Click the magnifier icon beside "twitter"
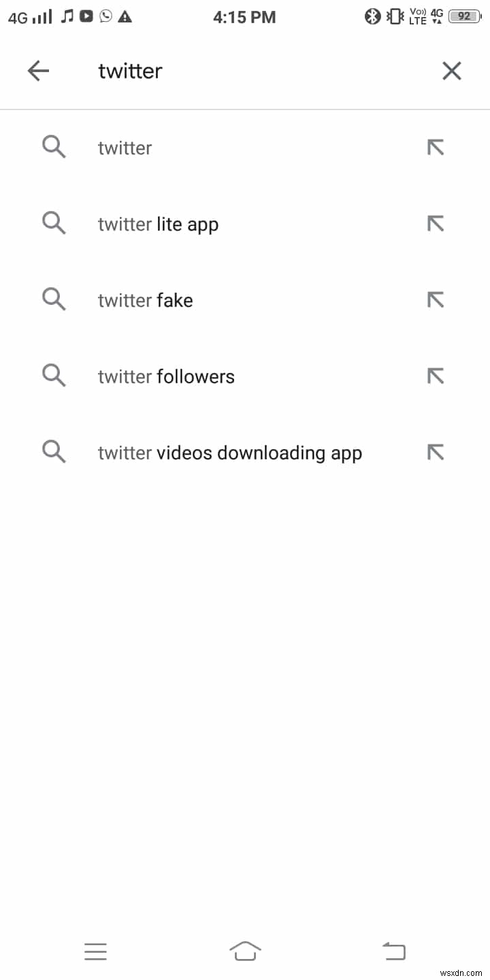The image size is (490, 980). coord(54,147)
